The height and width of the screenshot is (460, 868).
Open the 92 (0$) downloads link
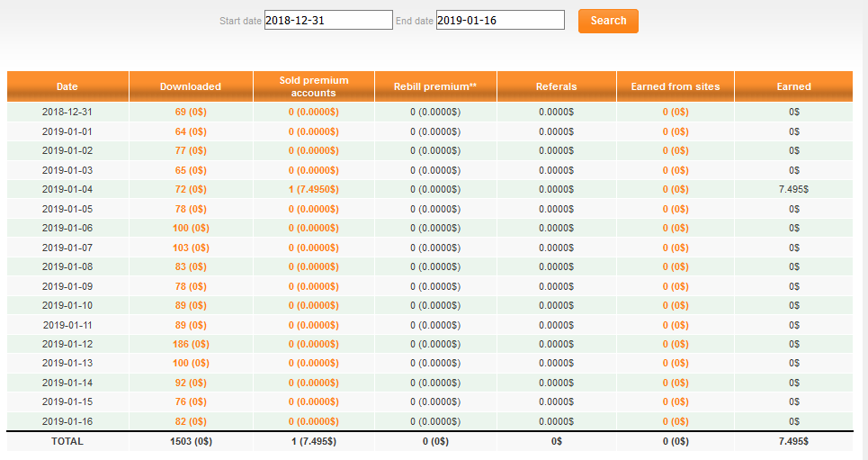(x=191, y=383)
